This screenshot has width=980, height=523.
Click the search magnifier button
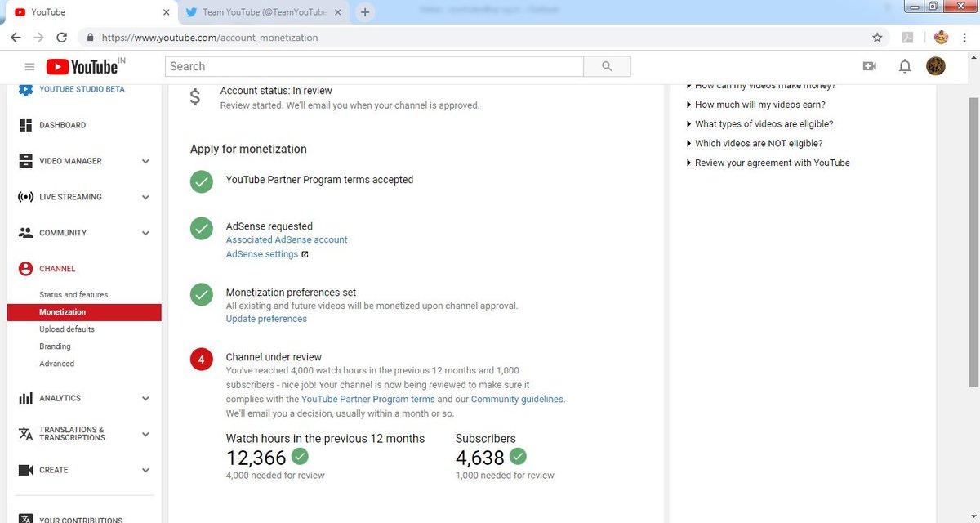[x=607, y=67]
